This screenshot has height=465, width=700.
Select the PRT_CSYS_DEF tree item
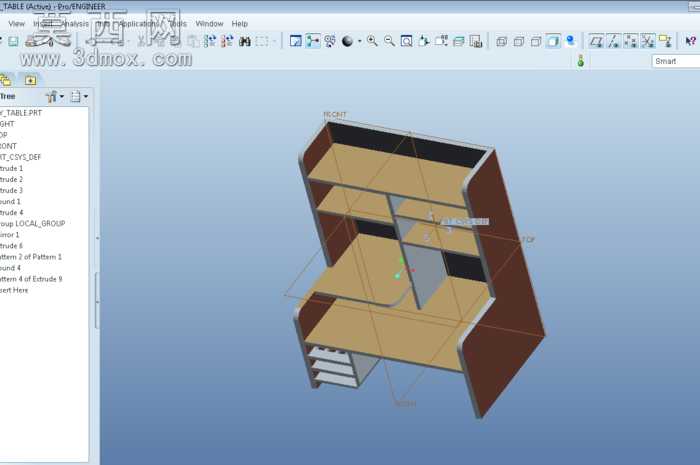click(x=21, y=157)
